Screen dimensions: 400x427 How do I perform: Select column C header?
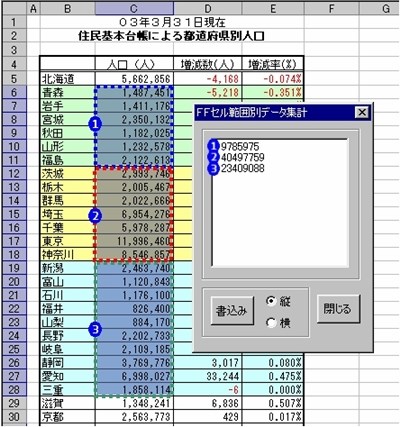134,9
